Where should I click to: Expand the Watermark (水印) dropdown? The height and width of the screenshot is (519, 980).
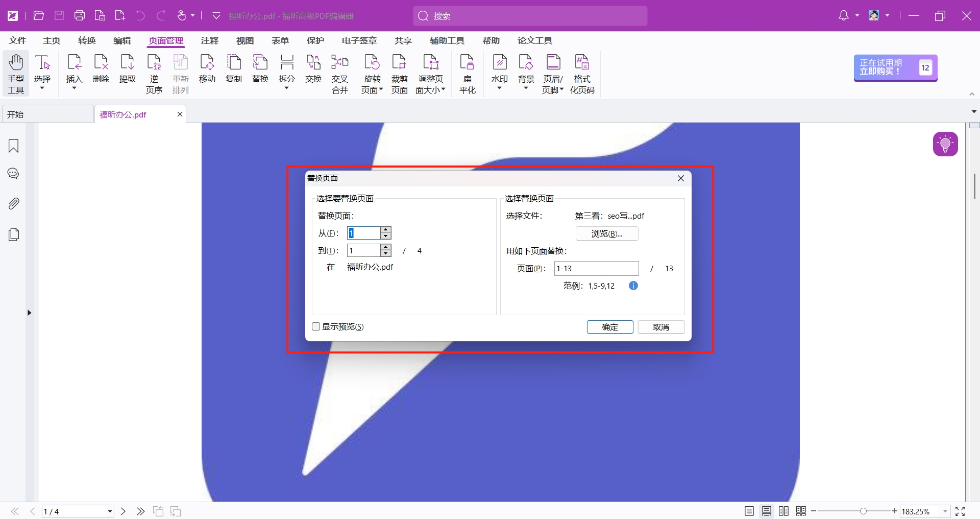click(499, 88)
